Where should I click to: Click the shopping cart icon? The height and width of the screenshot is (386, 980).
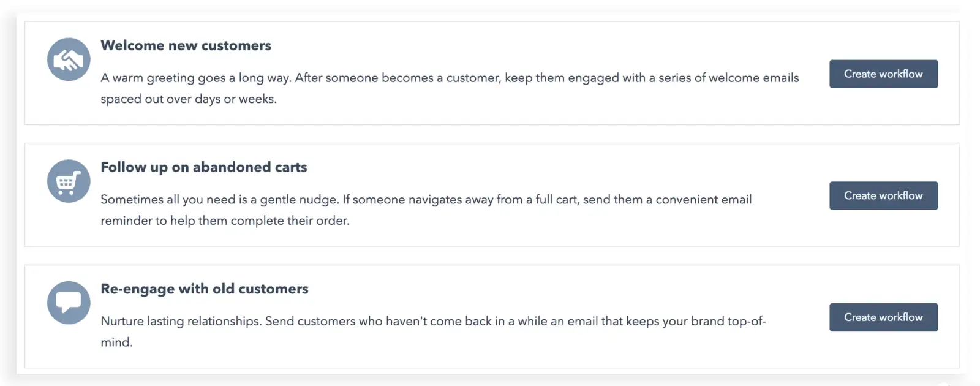[69, 181]
